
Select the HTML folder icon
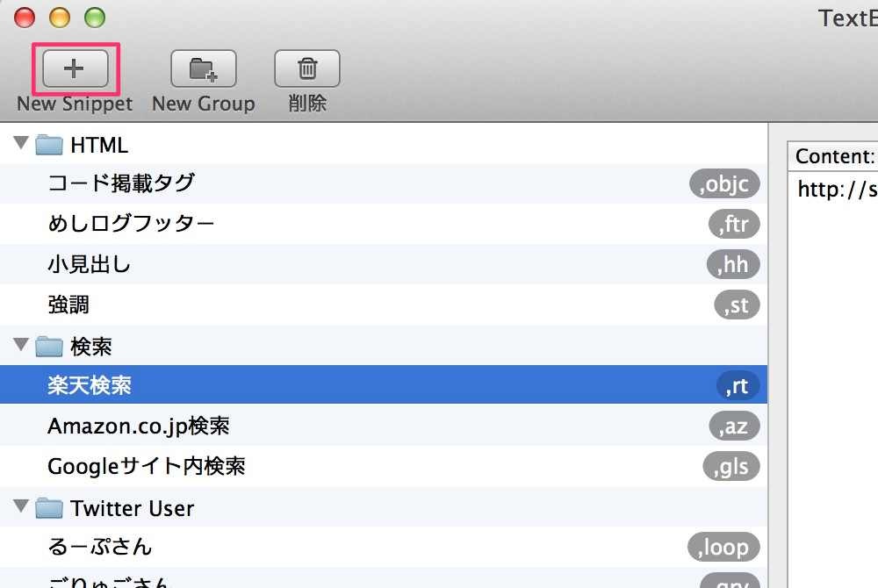(x=49, y=144)
